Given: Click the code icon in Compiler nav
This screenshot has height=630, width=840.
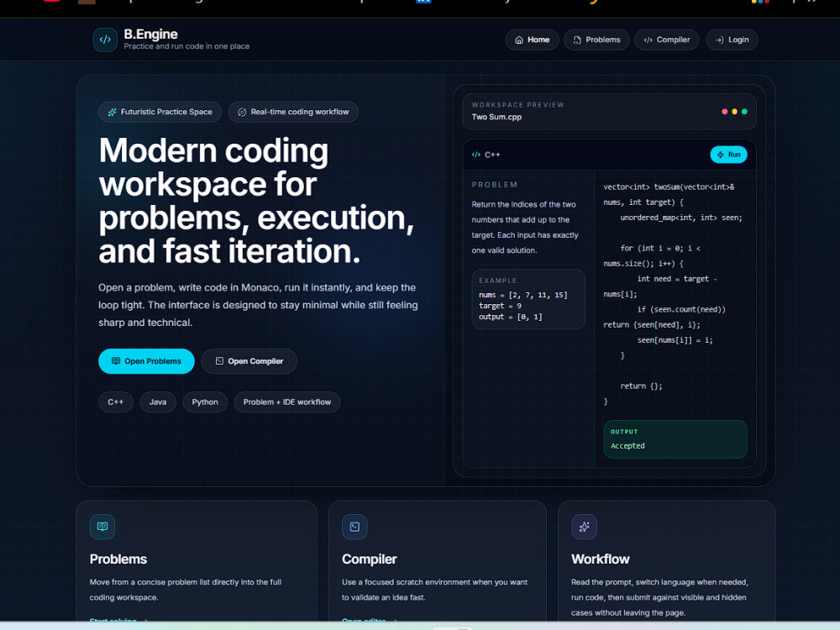Looking at the screenshot, I should pyautogui.click(x=648, y=40).
